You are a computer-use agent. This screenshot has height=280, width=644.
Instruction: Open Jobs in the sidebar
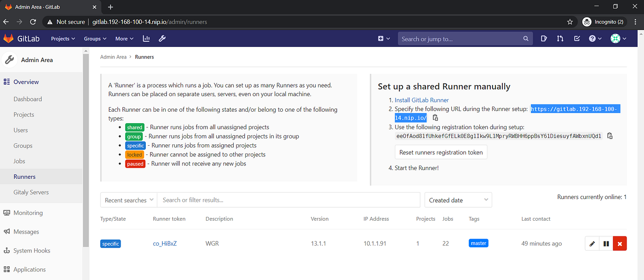19,161
